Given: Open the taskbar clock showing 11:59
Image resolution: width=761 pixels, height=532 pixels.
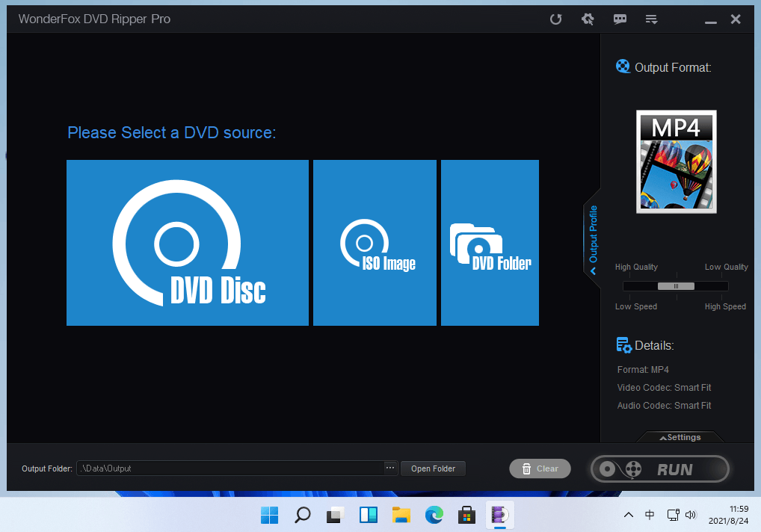Looking at the screenshot, I should [x=728, y=515].
